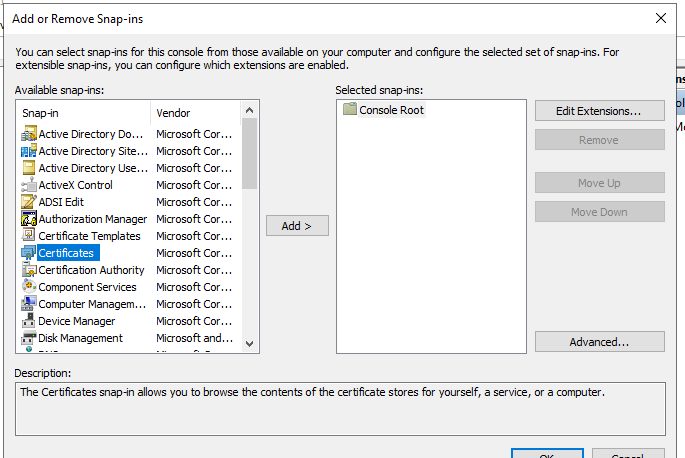Click the Active Directory Domains snap-in icon

29,134
